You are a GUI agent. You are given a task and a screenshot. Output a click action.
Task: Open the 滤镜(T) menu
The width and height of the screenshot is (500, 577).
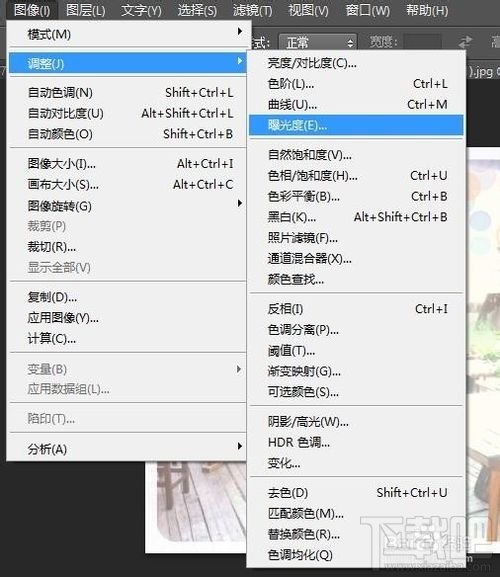click(x=252, y=10)
